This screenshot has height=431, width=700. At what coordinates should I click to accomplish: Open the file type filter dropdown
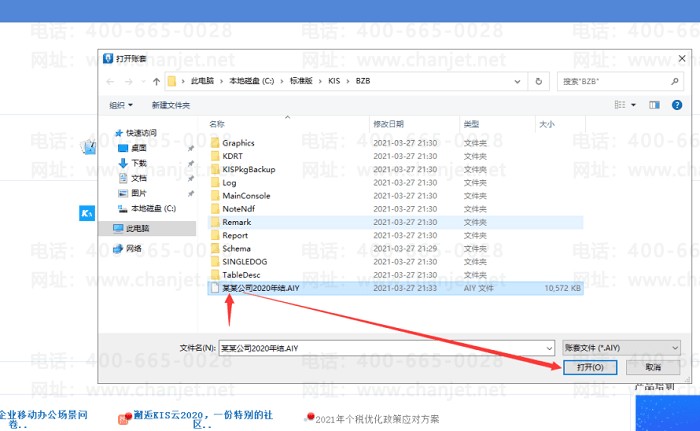coord(622,347)
